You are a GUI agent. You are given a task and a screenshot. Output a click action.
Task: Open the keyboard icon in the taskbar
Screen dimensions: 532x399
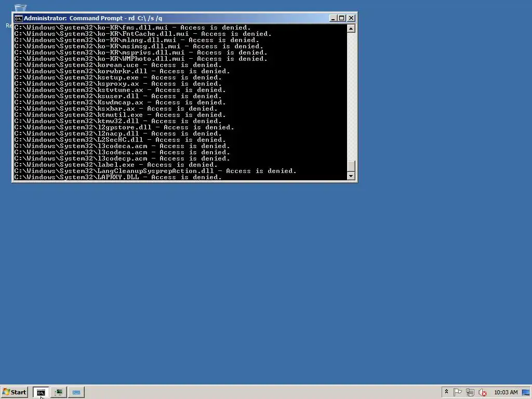tap(76, 392)
